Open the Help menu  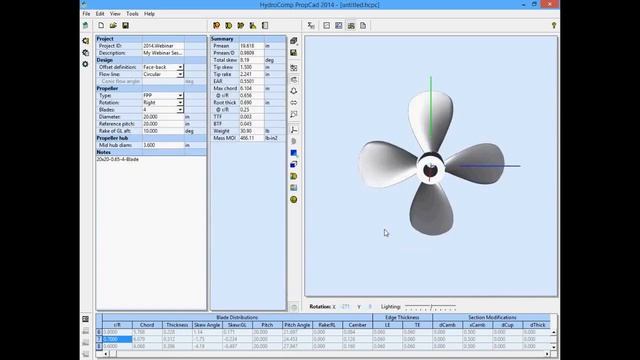149,13
